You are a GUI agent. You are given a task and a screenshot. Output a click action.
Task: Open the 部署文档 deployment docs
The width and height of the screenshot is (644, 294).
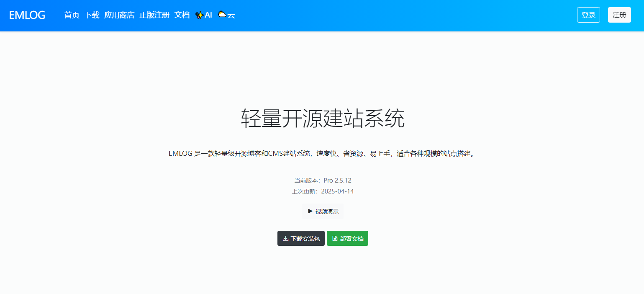click(347, 238)
